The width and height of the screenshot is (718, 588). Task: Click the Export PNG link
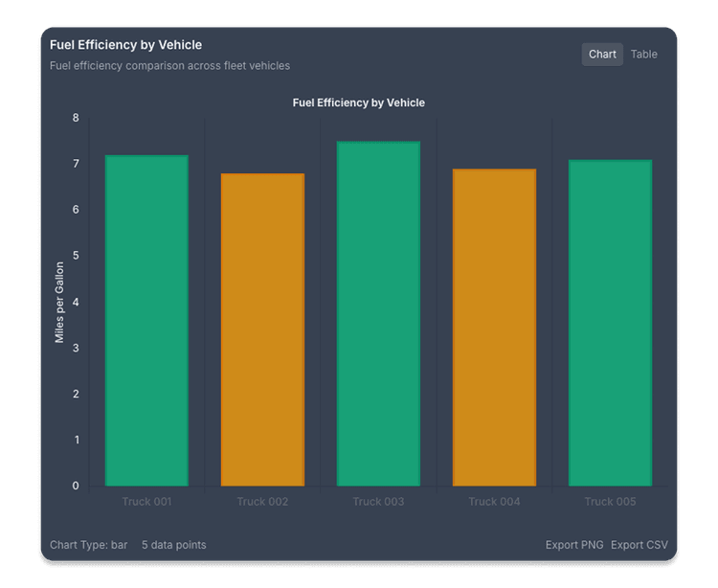tap(574, 545)
